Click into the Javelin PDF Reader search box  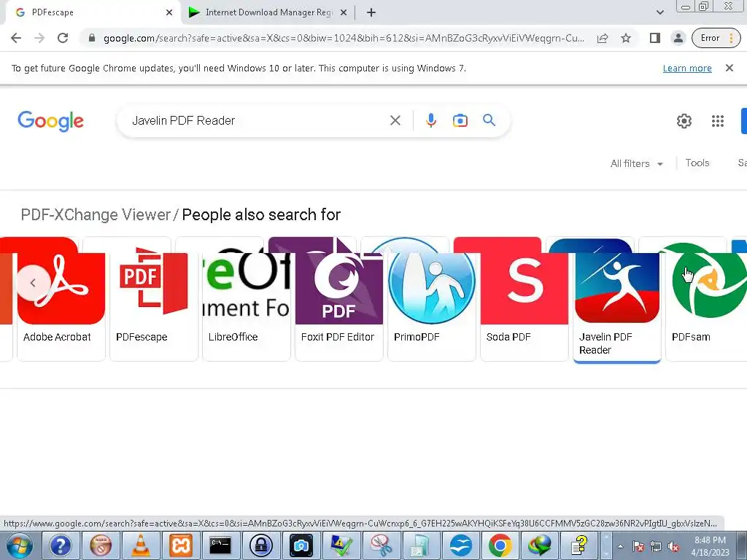point(258,120)
